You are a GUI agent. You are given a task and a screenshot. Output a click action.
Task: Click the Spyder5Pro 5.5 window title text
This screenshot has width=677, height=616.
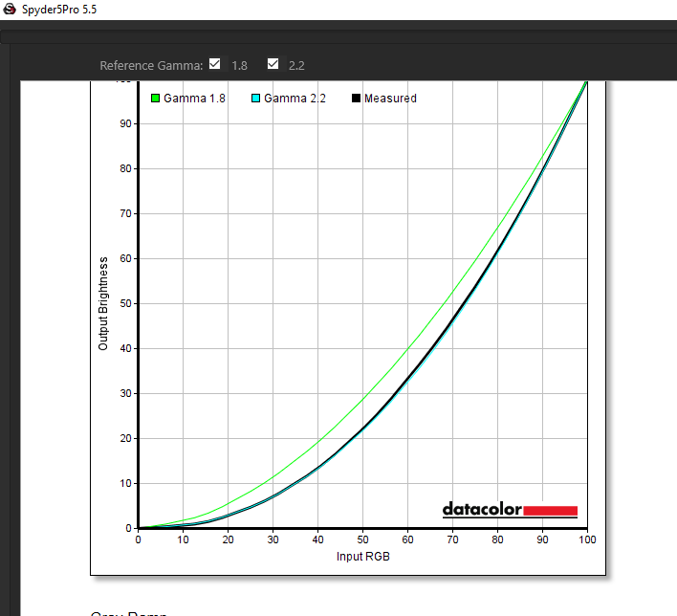(59, 9)
